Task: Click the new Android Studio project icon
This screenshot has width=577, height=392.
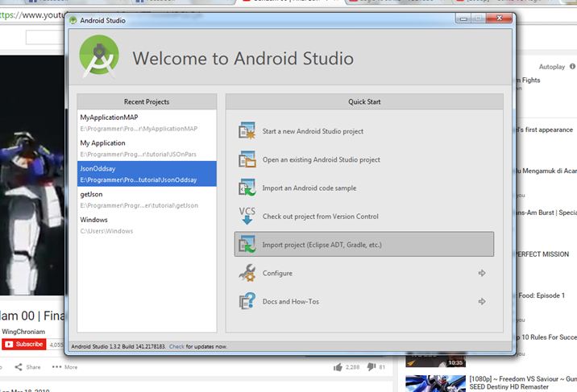Action: (247, 130)
